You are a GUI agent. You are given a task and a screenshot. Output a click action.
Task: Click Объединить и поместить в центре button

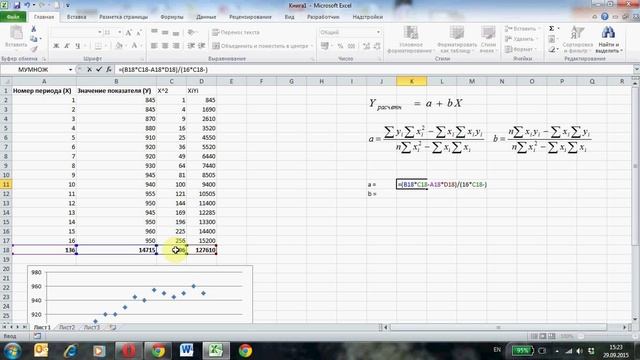coord(262,46)
